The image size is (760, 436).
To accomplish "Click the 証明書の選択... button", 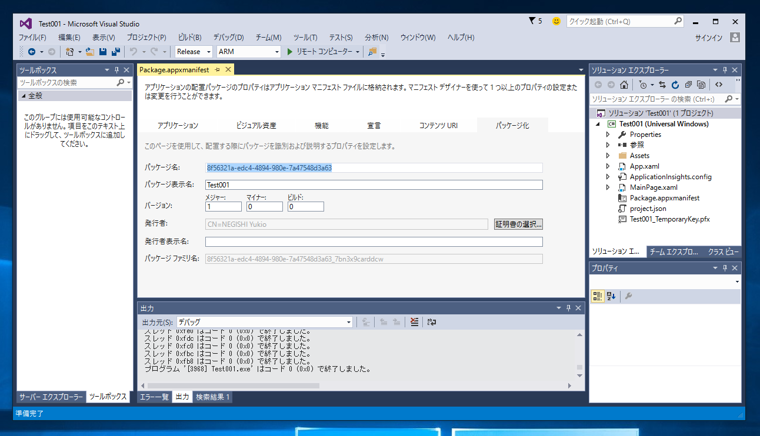I will 518,224.
